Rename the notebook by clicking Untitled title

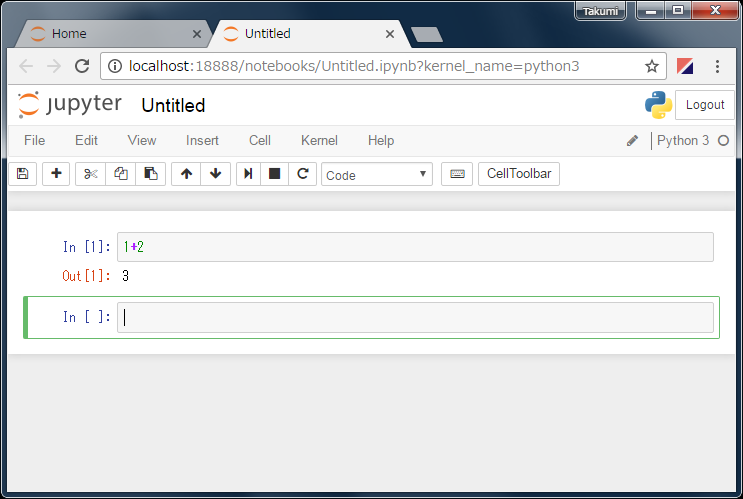(x=173, y=106)
